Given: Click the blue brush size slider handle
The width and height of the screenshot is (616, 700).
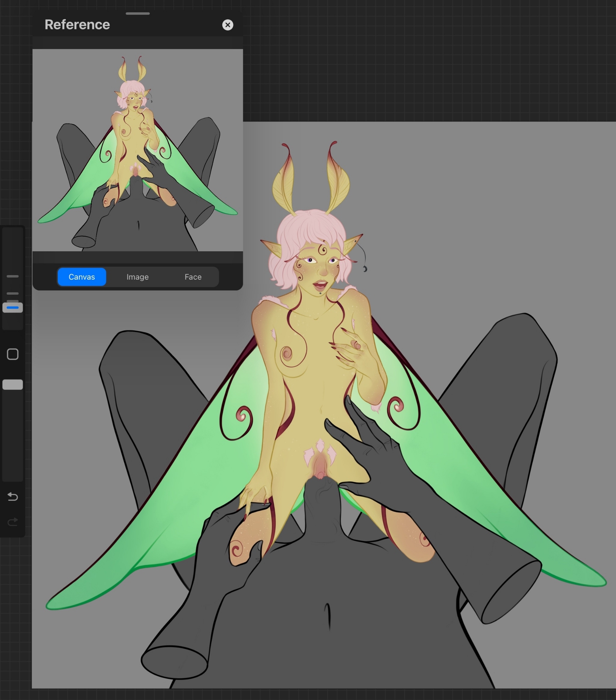Looking at the screenshot, I should [13, 308].
